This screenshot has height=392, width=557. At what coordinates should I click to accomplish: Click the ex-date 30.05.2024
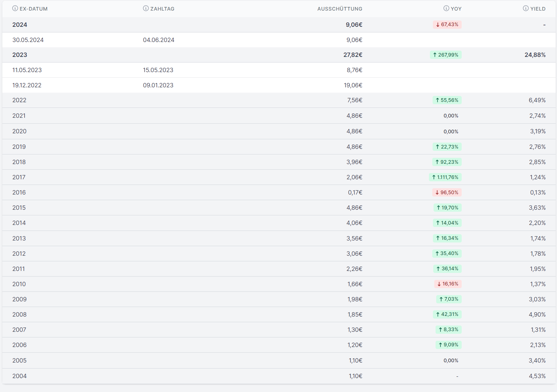pos(28,40)
